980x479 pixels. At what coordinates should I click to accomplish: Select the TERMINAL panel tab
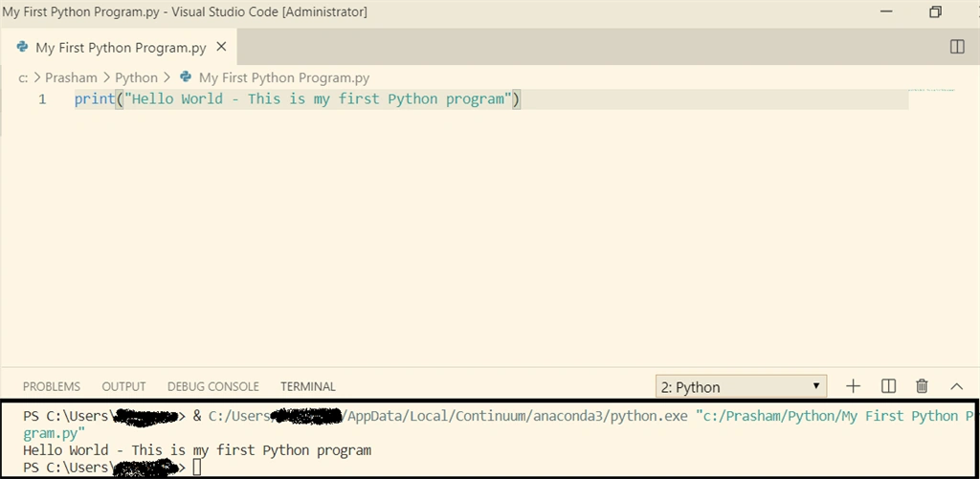pyautogui.click(x=308, y=386)
